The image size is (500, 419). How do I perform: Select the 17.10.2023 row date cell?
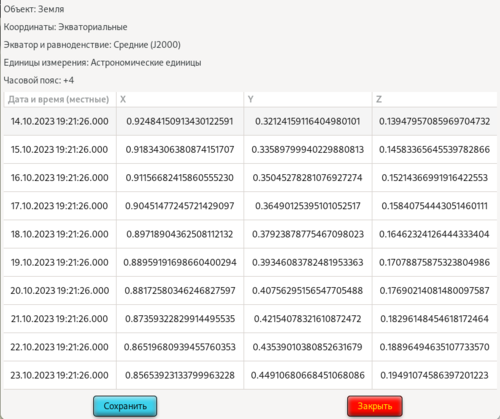(60, 206)
